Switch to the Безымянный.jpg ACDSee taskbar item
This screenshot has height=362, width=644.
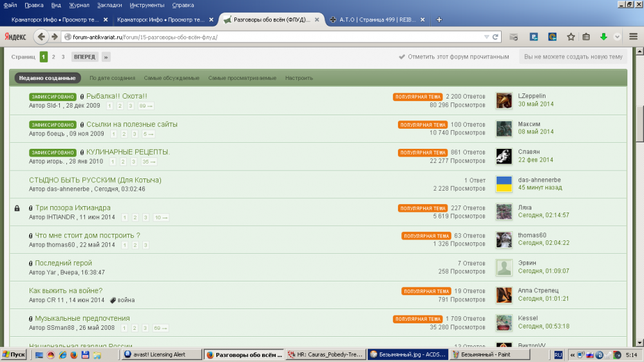[408, 354]
